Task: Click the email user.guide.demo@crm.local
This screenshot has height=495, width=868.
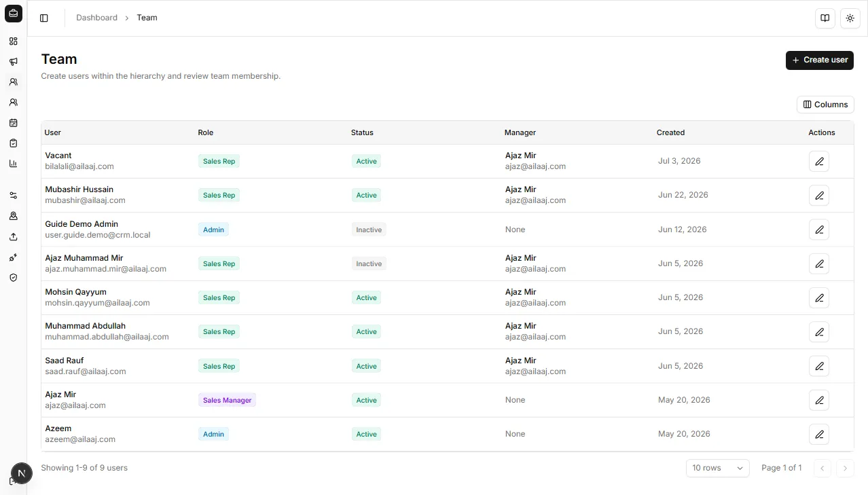Action: tap(98, 235)
